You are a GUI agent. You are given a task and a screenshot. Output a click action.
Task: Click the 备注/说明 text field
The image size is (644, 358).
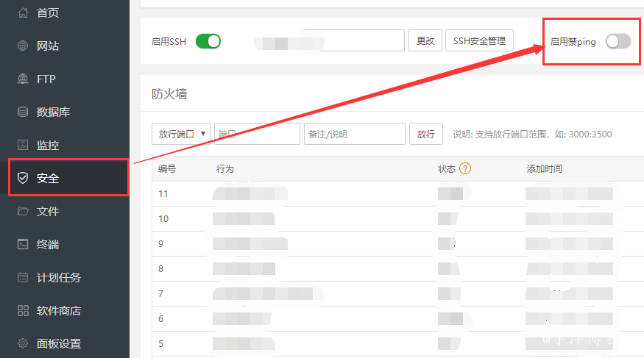pyautogui.click(x=355, y=134)
